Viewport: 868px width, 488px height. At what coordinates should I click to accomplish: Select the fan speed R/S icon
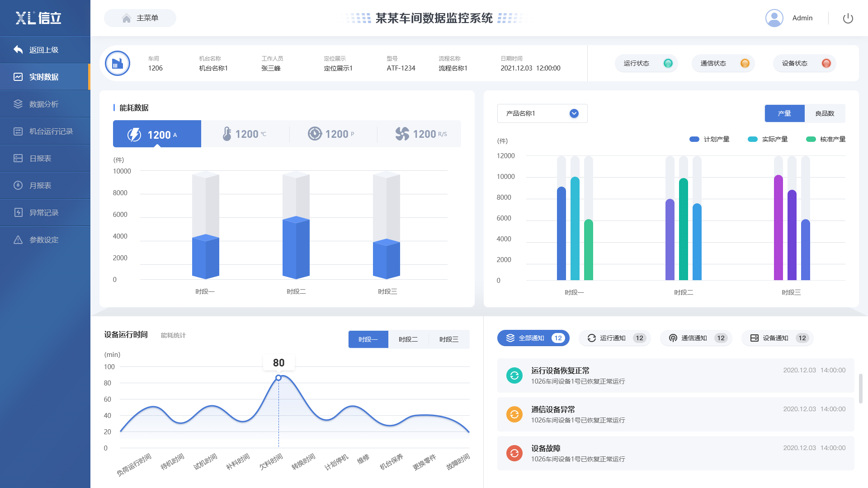[x=402, y=134]
